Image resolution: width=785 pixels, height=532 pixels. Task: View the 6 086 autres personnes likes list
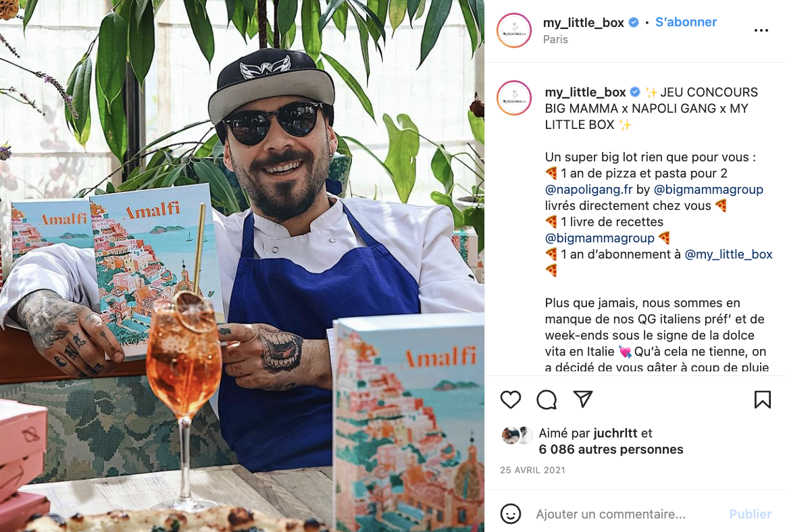[x=611, y=450]
